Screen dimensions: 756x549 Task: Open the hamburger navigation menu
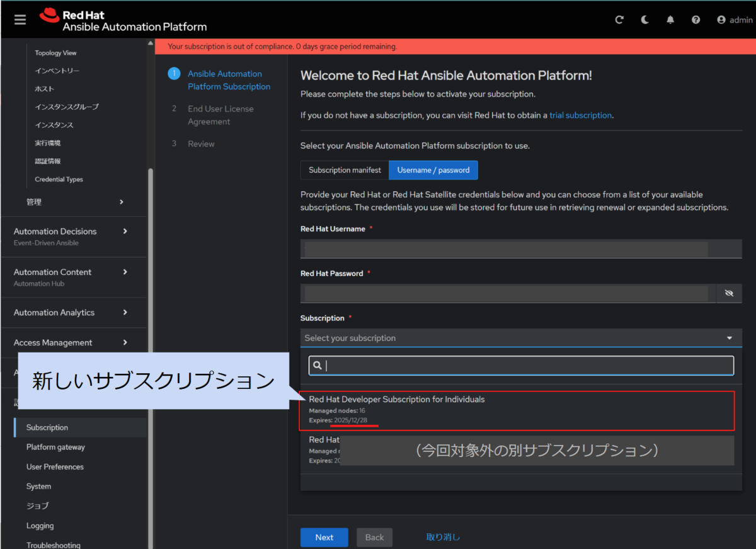20,20
